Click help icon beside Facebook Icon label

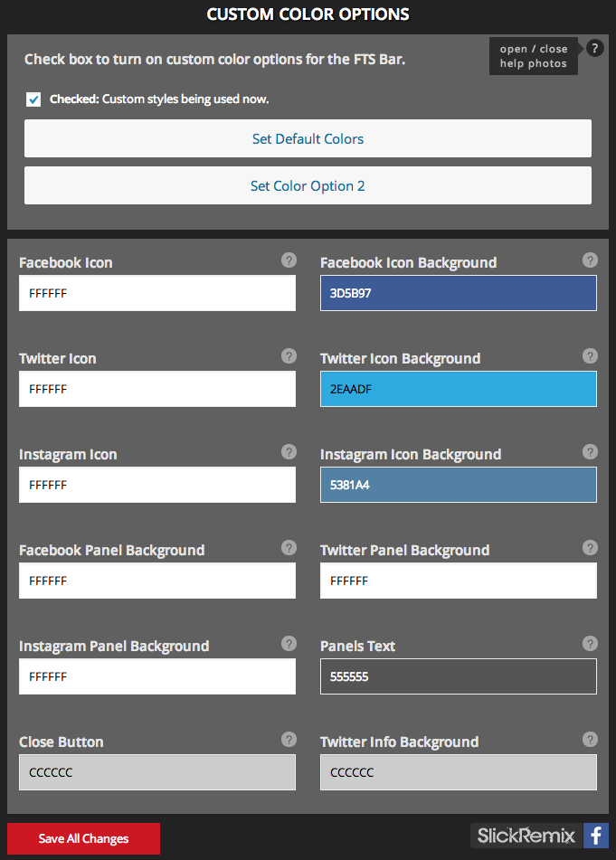289,260
